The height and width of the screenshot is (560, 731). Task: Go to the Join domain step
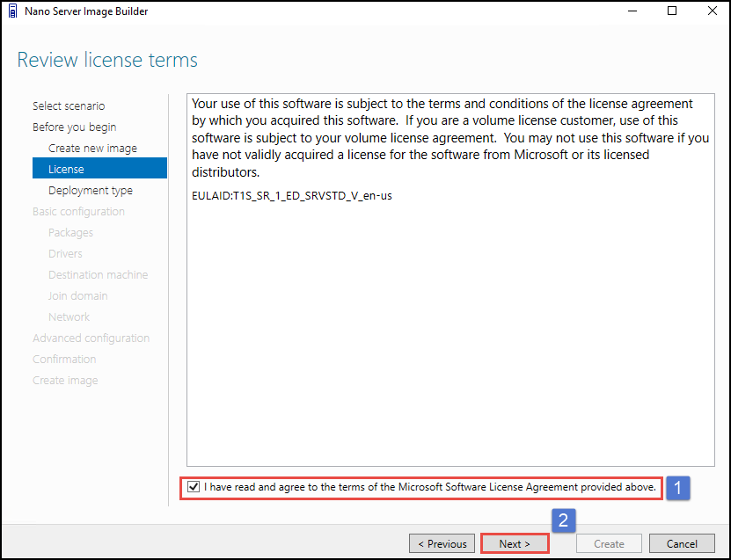(77, 295)
